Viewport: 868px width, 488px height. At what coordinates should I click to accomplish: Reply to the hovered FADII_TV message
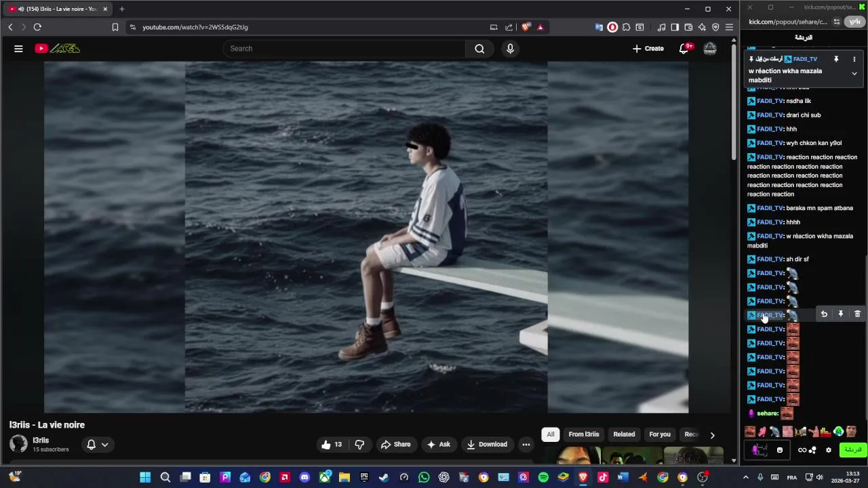824,314
